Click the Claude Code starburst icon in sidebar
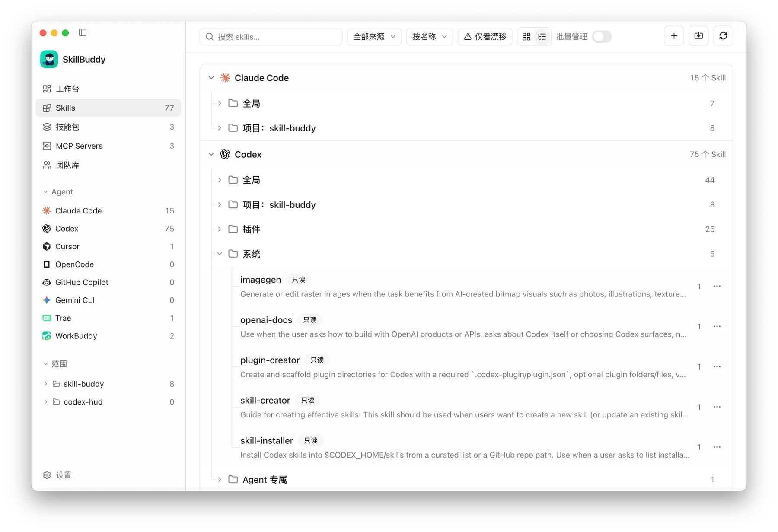 coord(47,210)
